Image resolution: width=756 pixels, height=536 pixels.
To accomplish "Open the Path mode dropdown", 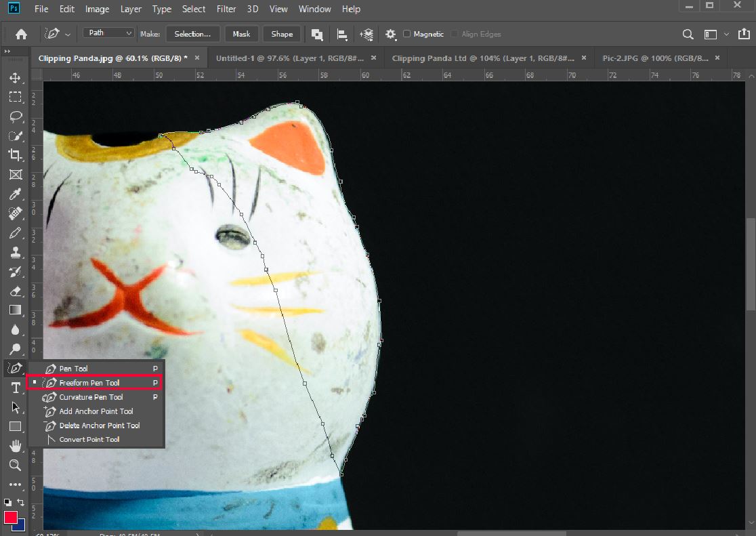I will tap(107, 32).
